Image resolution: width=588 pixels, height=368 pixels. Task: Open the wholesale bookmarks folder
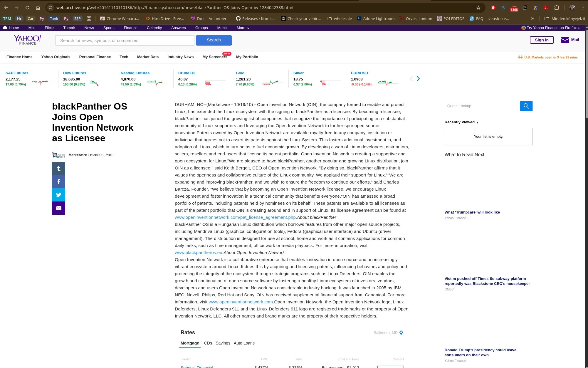pos(339,19)
